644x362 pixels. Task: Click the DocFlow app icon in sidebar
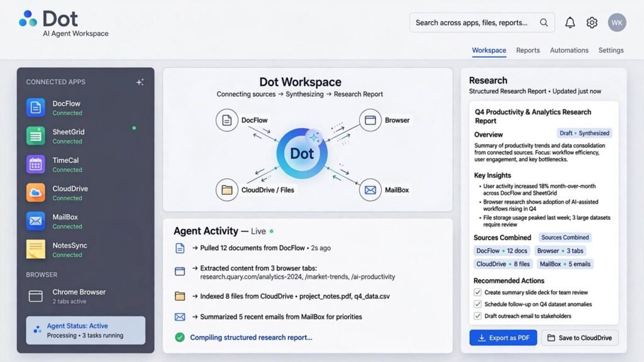tap(36, 107)
